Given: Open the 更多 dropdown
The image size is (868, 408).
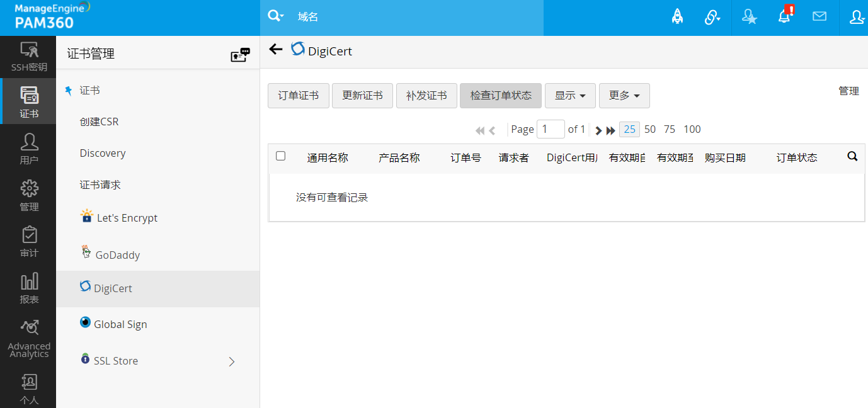Looking at the screenshot, I should (x=624, y=96).
